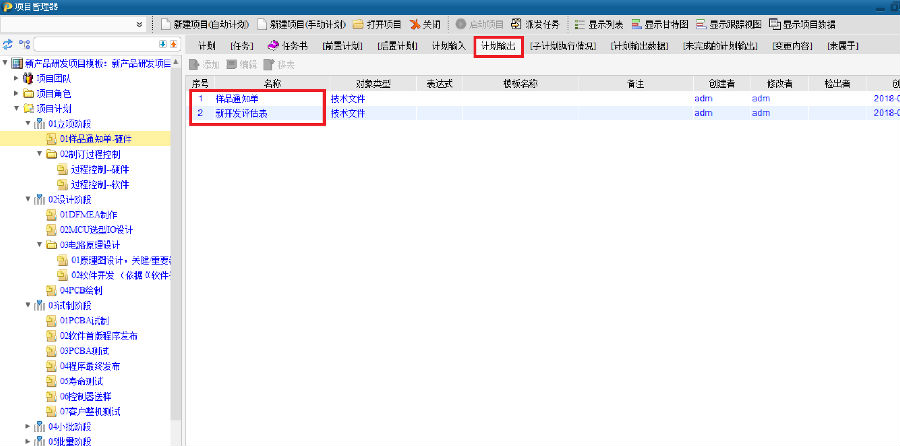The width and height of the screenshot is (900, 446).
Task: Click the 编辑 button in list toolbar
Action: point(242,65)
